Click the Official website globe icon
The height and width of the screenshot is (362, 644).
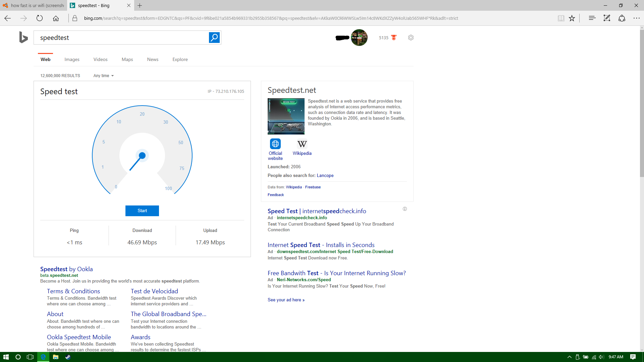coord(275,144)
